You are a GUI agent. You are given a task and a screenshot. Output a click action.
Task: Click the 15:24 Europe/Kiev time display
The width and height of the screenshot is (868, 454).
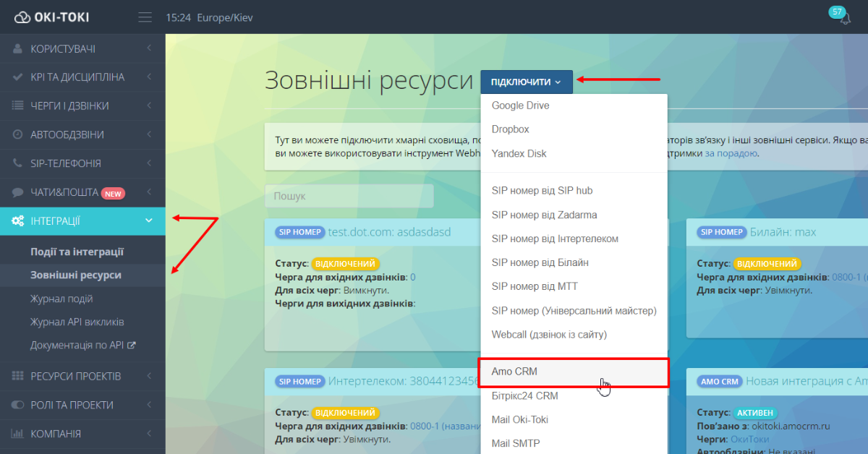(x=210, y=17)
